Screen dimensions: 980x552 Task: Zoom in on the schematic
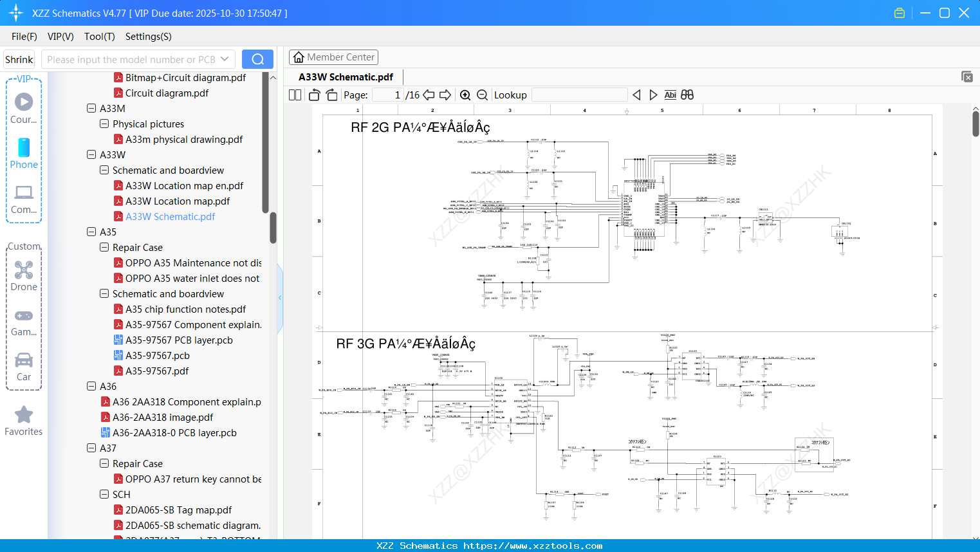465,95
